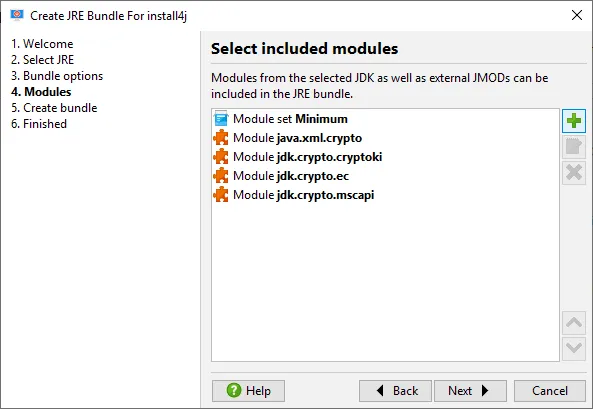Select the Create bundle step
Viewport: 593px width, 409px height.
click(54, 108)
